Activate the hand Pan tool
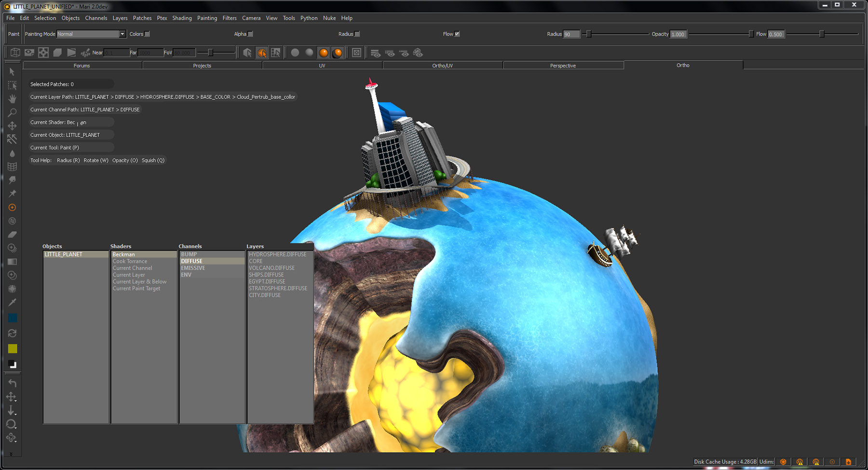Screen dimensions: 868x470 [12, 99]
